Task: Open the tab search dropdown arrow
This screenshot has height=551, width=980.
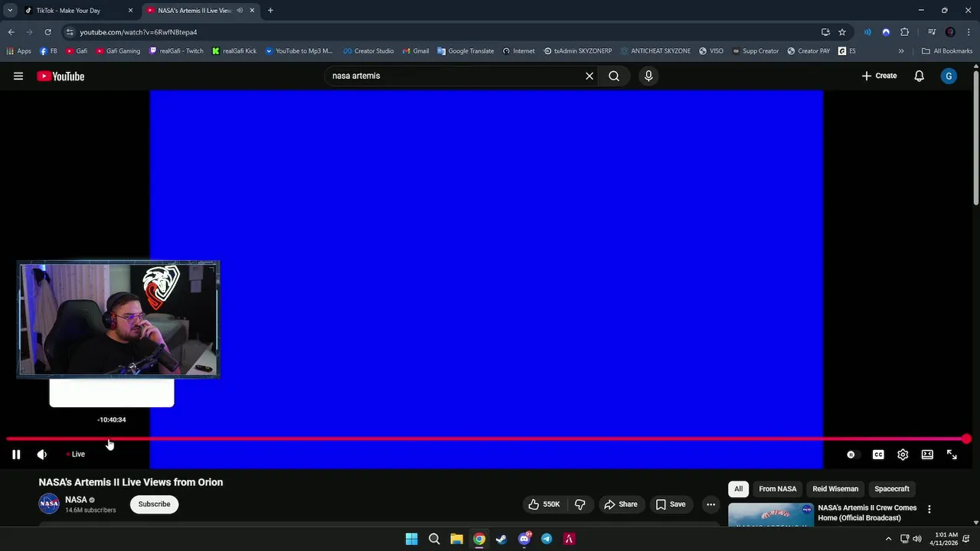Action: coord(9,11)
